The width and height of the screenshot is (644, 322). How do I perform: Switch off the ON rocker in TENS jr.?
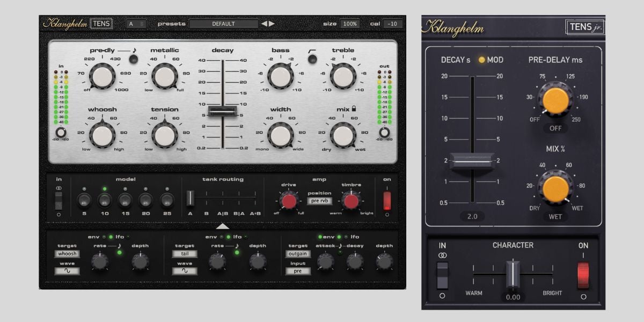(583, 274)
